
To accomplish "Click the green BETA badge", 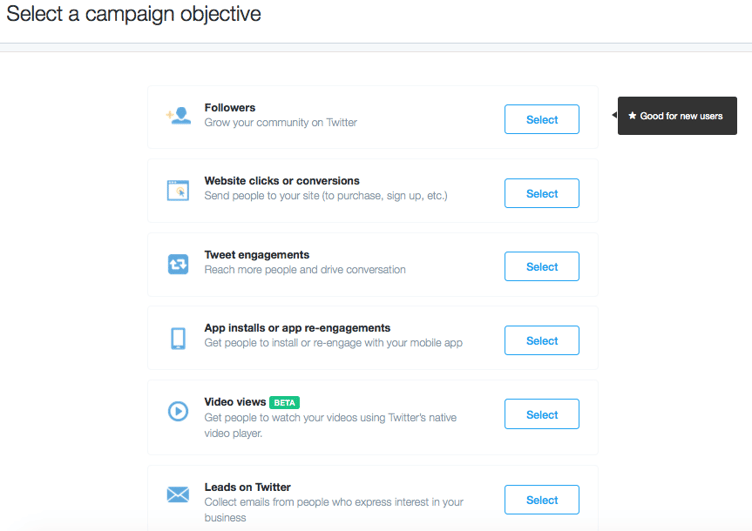I will tap(284, 402).
